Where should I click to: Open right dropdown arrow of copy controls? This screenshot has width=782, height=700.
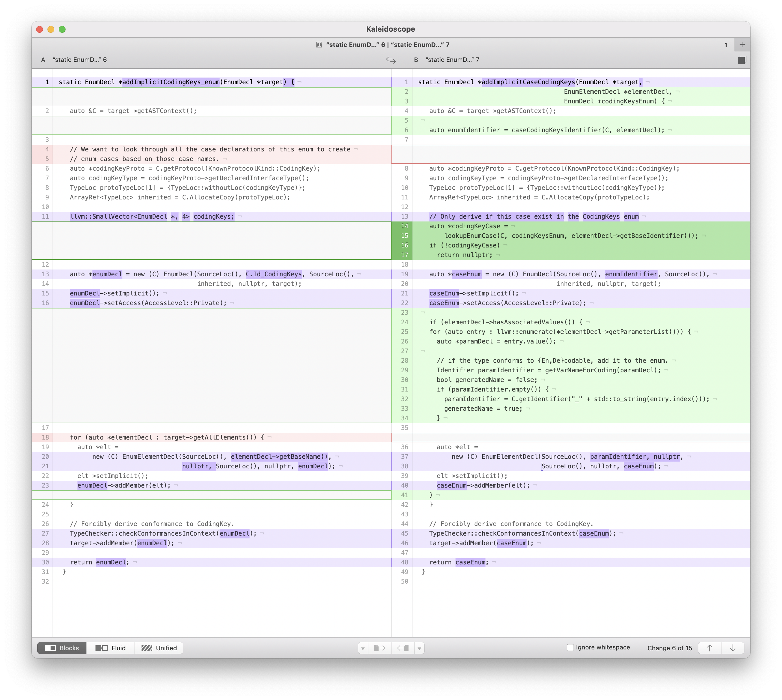(x=419, y=649)
